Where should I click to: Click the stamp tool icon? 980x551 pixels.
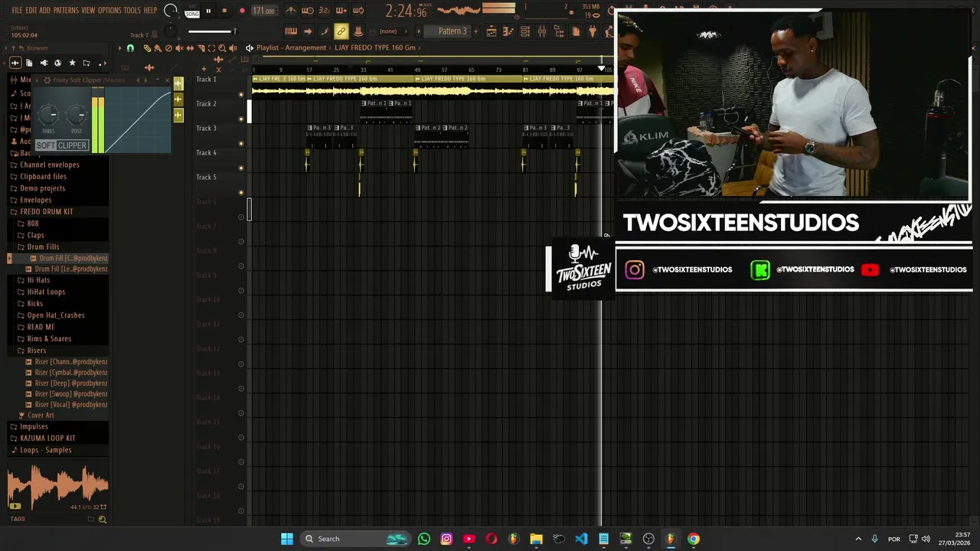[x=358, y=31]
